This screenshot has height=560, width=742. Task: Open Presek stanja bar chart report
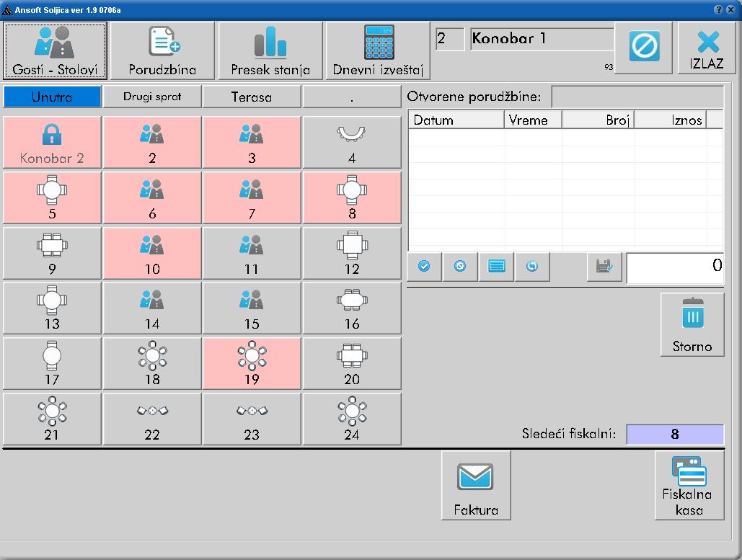[x=270, y=50]
